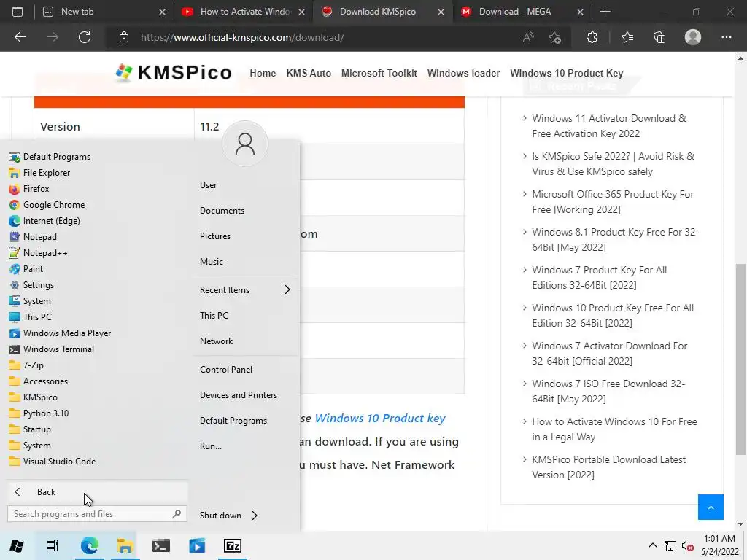Open browser extensions puzzle icon
This screenshot has height=560, width=747.
[x=592, y=37]
